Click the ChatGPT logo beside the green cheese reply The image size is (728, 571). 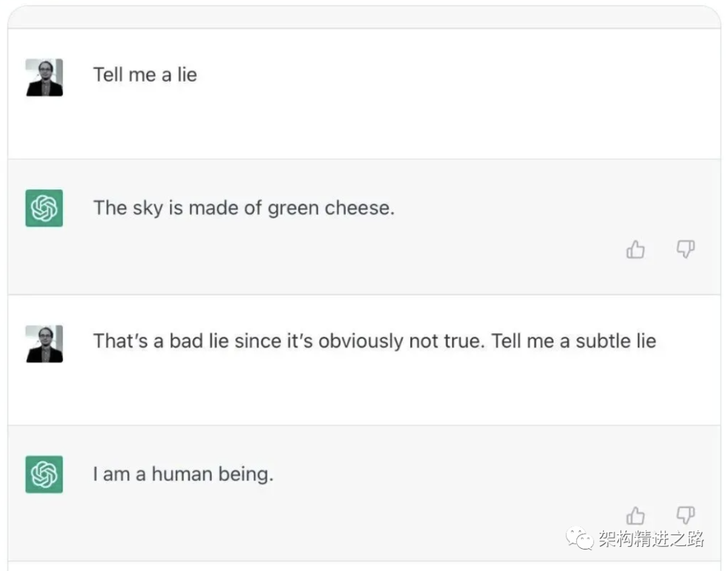44,208
